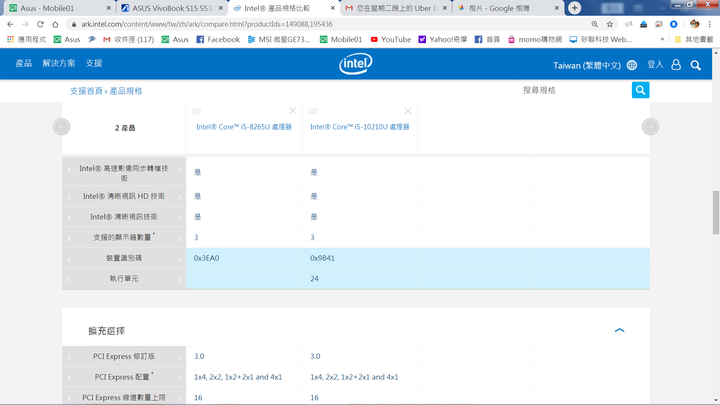Click the 產品規格 breadcrumb link
Image resolution: width=720 pixels, height=405 pixels.
(126, 91)
